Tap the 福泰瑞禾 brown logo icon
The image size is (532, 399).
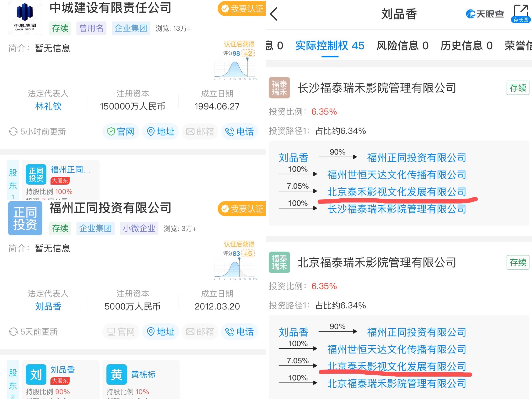coord(279,88)
